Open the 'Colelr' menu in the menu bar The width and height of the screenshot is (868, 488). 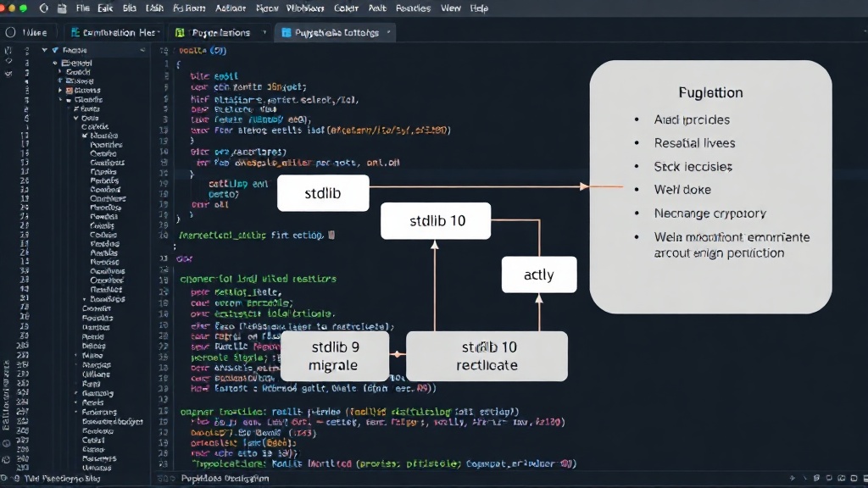point(346,8)
